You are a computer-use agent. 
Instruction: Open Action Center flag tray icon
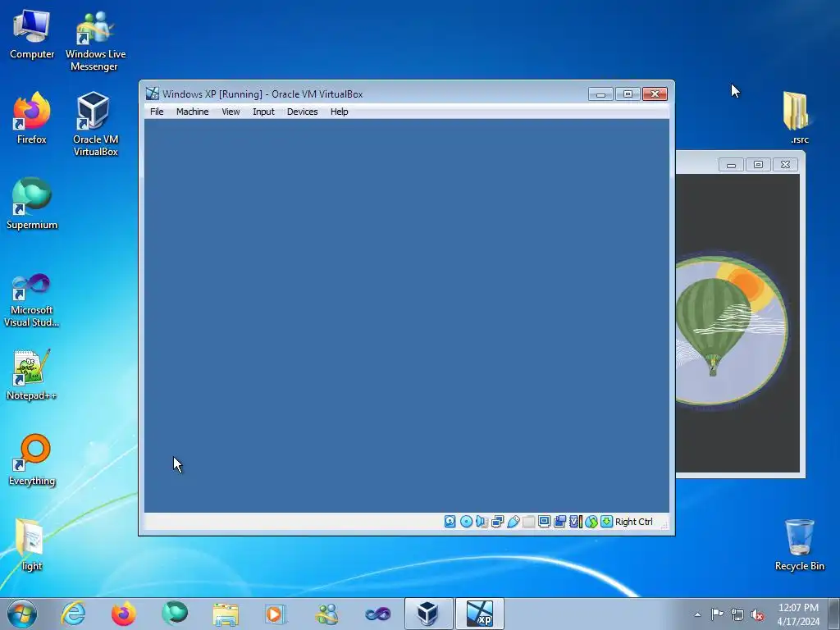click(x=717, y=614)
